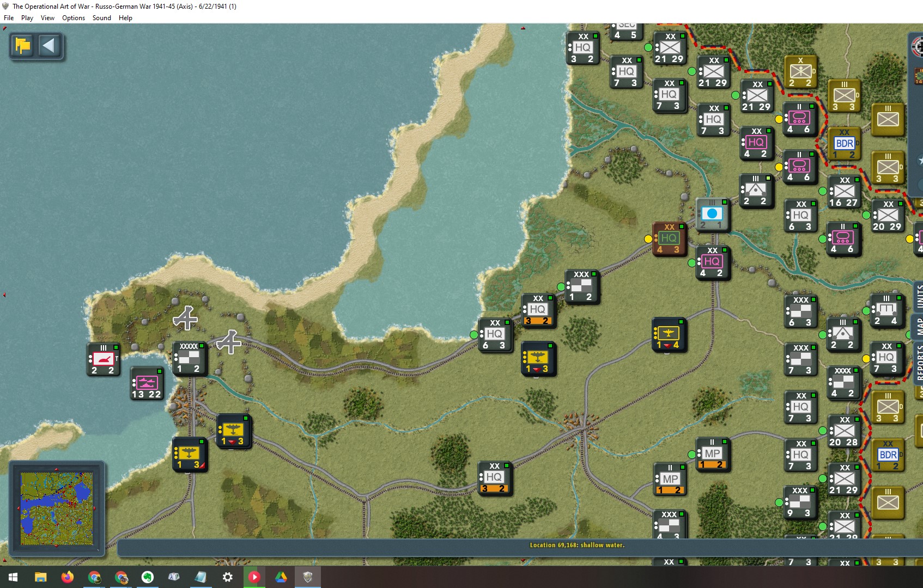Select the XXXX army counter 4-2
This screenshot has width=923, height=588.
(x=843, y=382)
